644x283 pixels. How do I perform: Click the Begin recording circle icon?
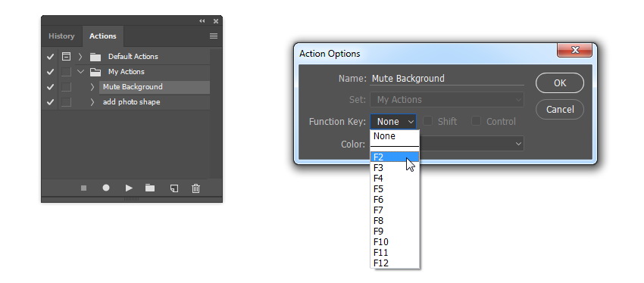coord(106,188)
